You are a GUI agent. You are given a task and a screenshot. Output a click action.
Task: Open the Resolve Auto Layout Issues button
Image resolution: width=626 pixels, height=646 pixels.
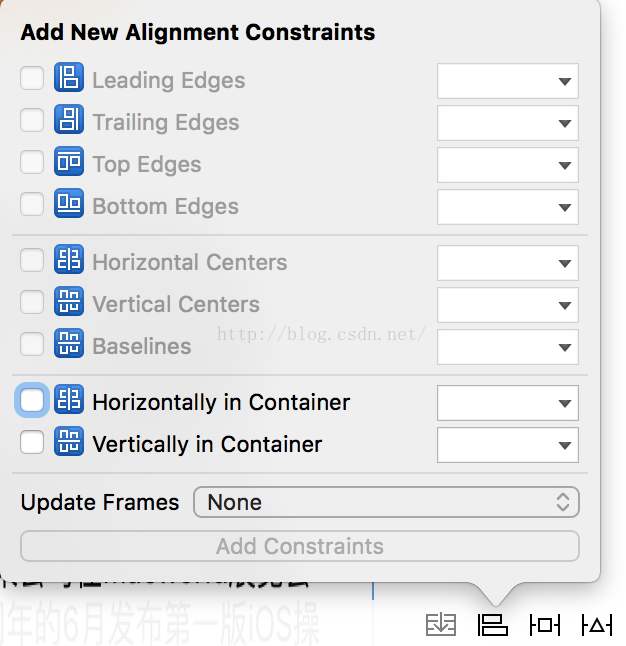597,626
